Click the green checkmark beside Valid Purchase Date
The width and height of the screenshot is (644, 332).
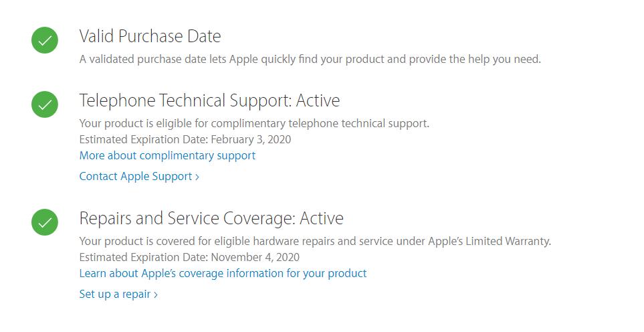pos(45,40)
